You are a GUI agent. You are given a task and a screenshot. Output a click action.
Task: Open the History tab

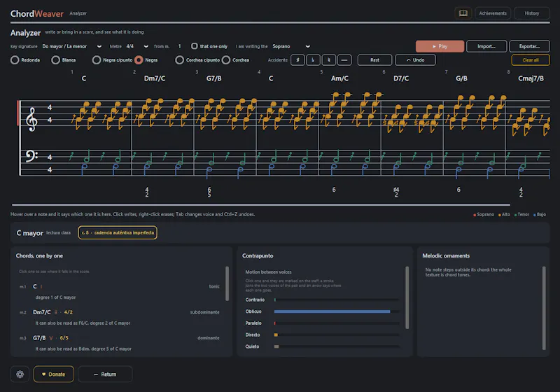[x=531, y=13]
